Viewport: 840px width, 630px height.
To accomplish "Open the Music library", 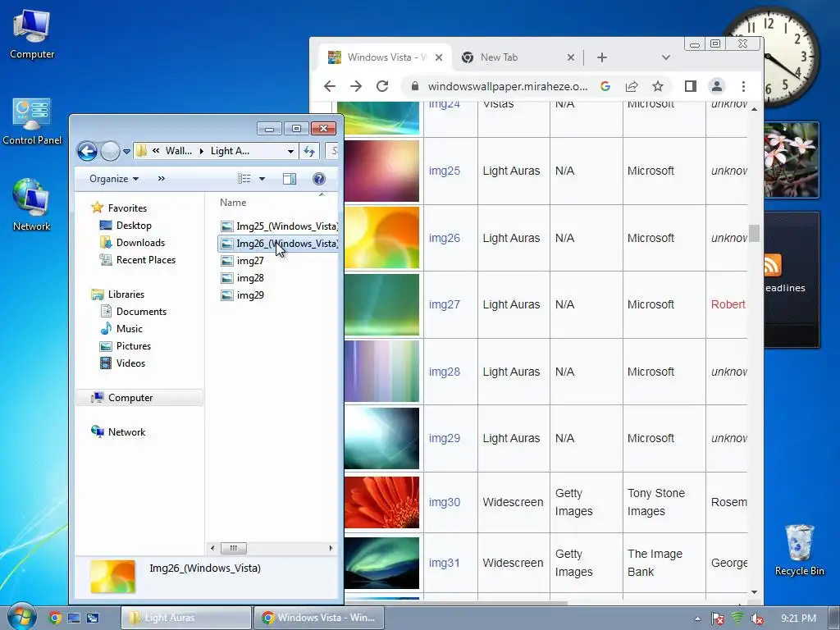I will tap(129, 328).
